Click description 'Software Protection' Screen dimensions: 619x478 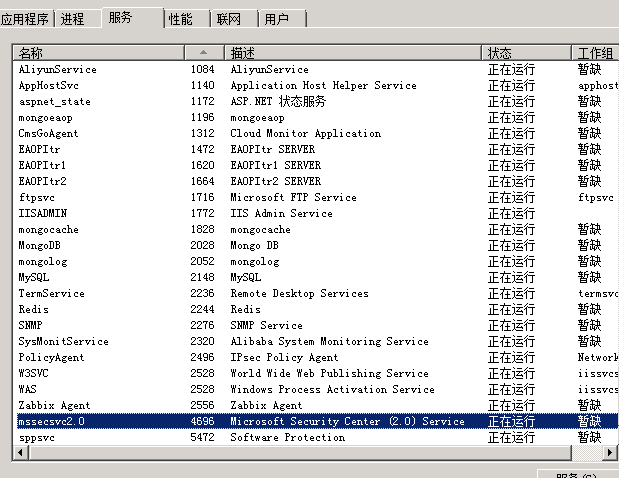[287, 437]
